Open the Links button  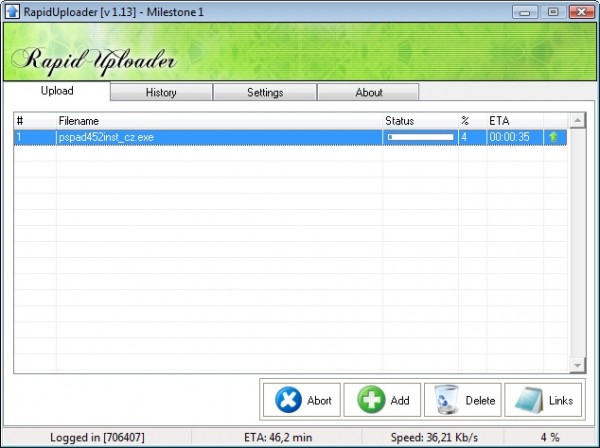(543, 400)
